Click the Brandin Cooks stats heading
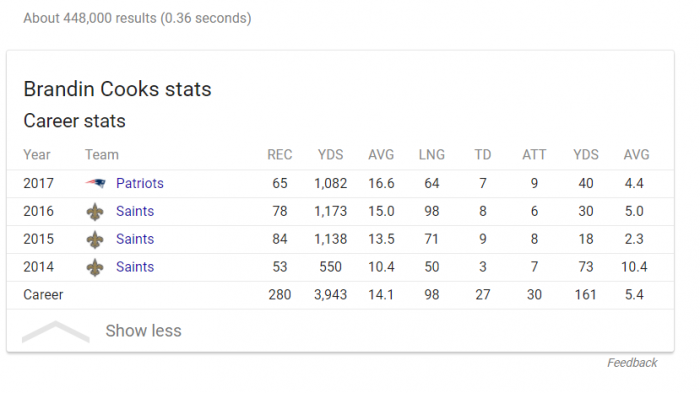This screenshot has height=393, width=700. coord(117,89)
